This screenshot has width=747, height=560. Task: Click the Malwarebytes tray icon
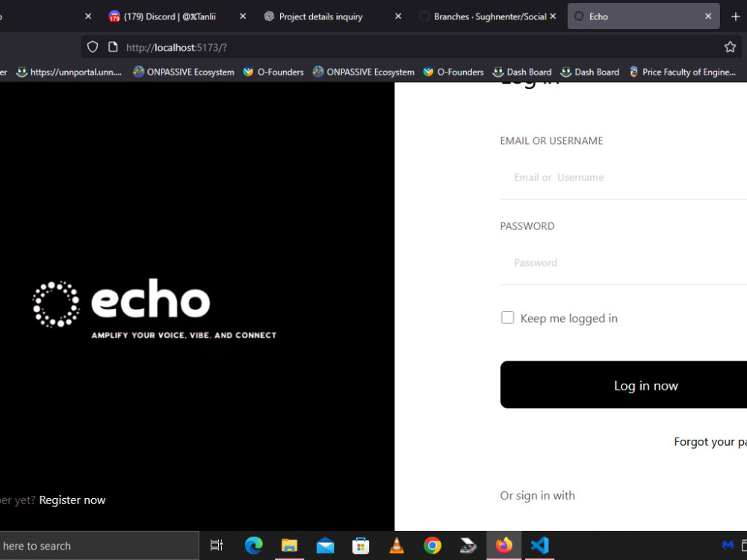click(x=728, y=545)
